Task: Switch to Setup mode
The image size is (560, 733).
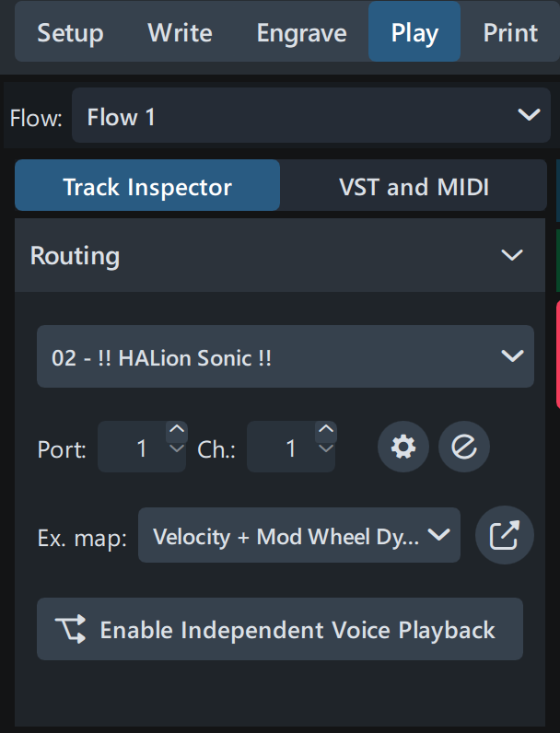Action: pos(70,34)
